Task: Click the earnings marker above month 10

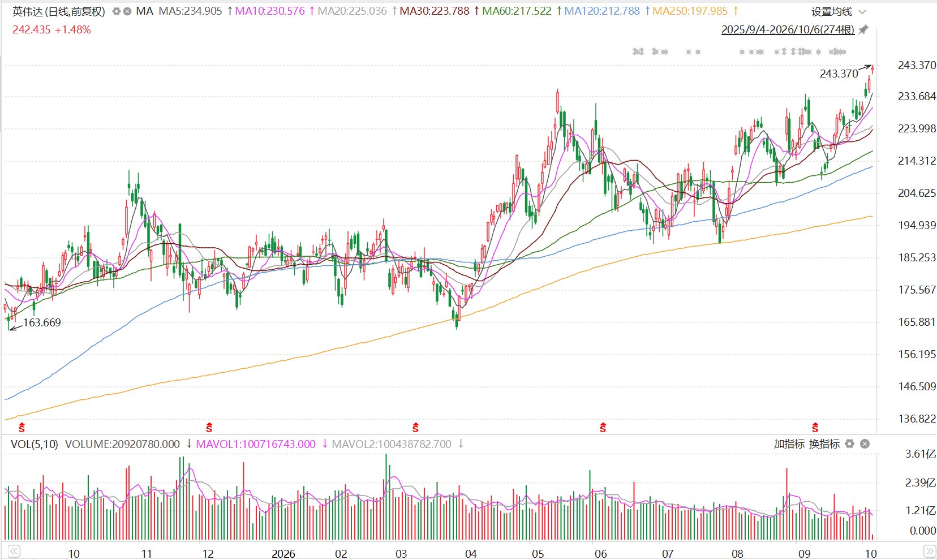Action: pos(22,427)
